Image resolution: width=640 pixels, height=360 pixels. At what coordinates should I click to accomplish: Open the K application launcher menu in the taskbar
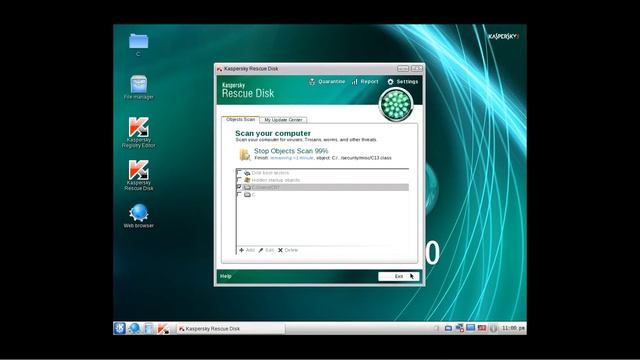(x=120, y=328)
